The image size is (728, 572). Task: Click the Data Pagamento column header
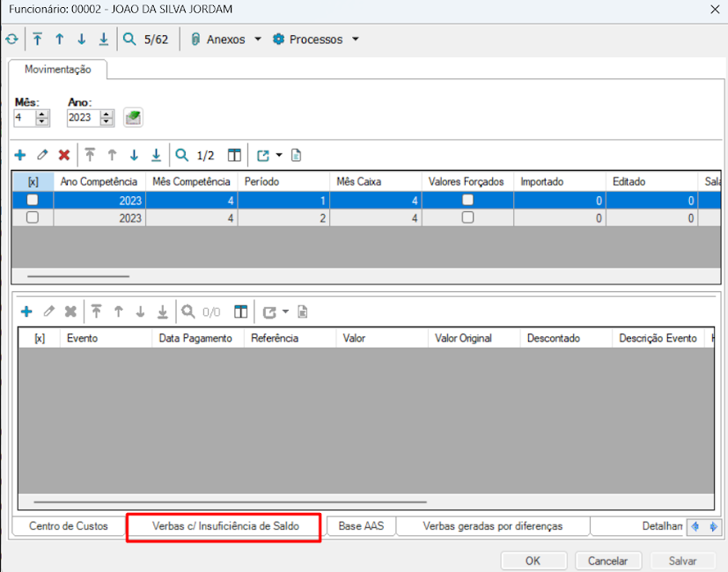(198, 338)
